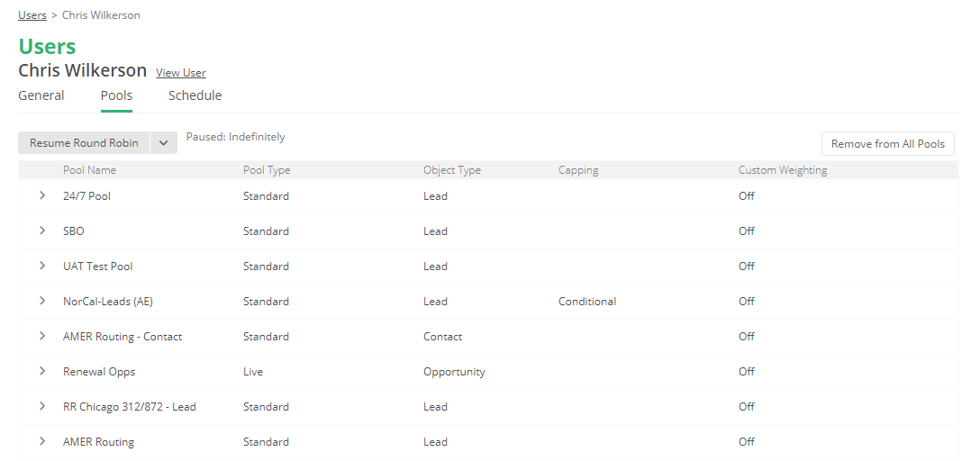Select the Conditional capping cell for NorCal-Leads
Screen dimensions: 980x461
pyautogui.click(x=587, y=302)
